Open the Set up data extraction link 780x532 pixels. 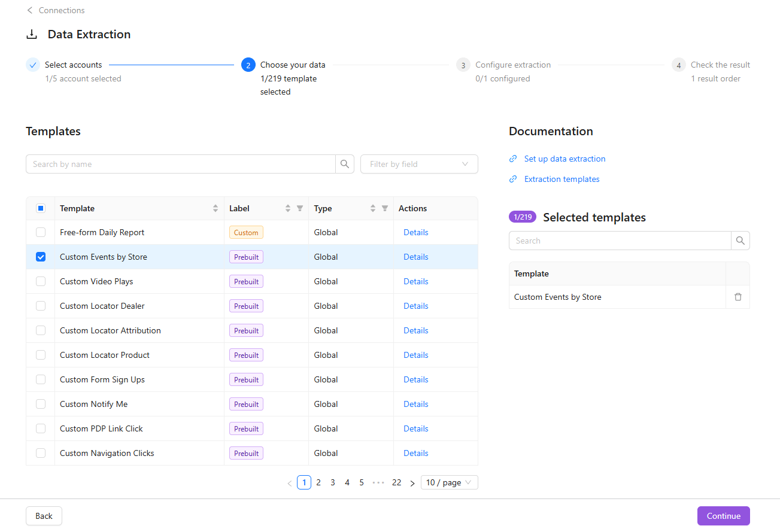coord(564,159)
